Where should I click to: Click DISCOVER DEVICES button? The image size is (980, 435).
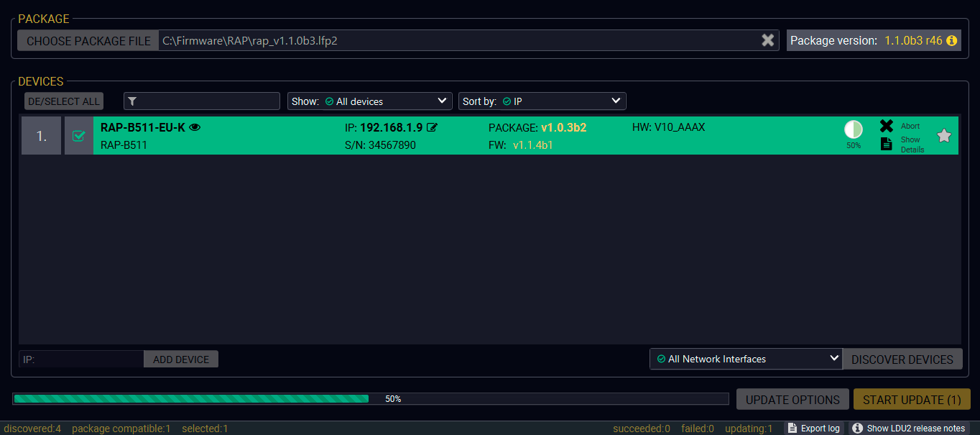pos(902,359)
